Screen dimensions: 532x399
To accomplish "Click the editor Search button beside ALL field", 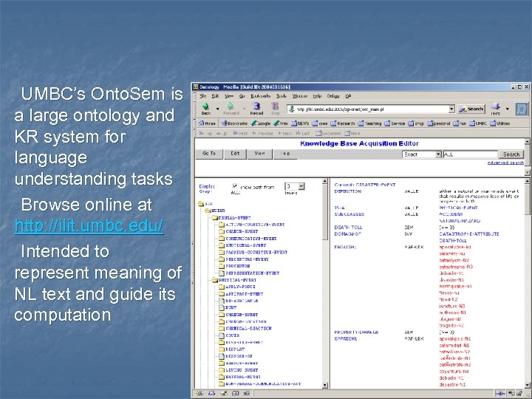I will [511, 154].
